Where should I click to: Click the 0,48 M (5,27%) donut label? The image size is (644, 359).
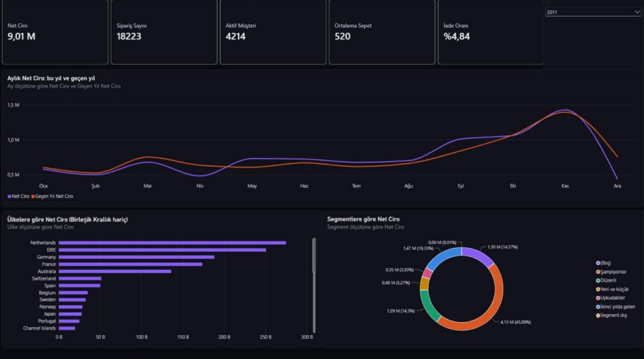pos(397,283)
